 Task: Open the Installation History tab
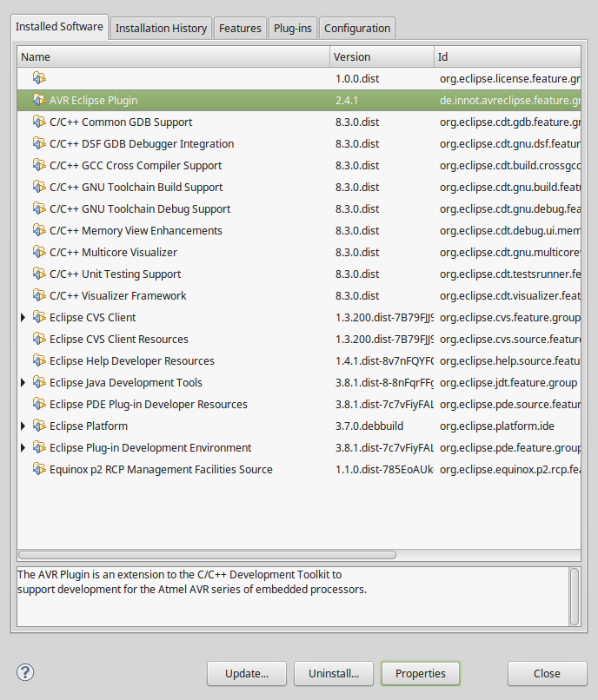click(x=161, y=28)
